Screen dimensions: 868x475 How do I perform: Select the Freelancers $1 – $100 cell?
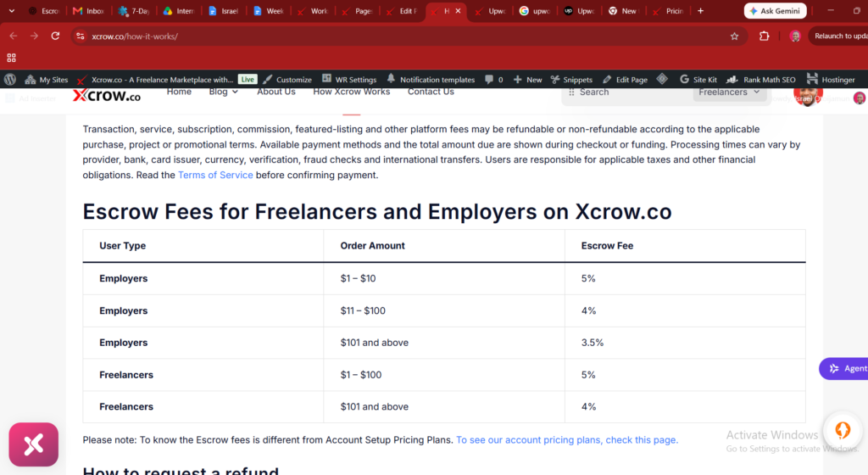[x=444, y=375]
